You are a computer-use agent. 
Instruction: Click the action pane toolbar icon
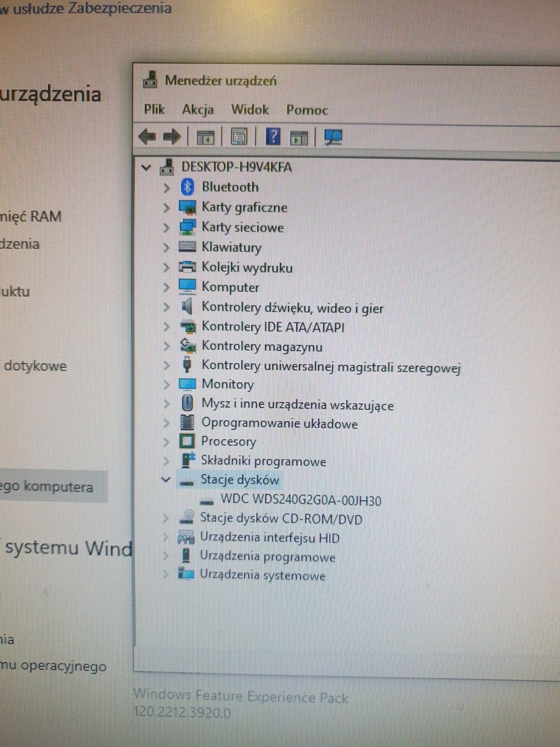point(299,137)
